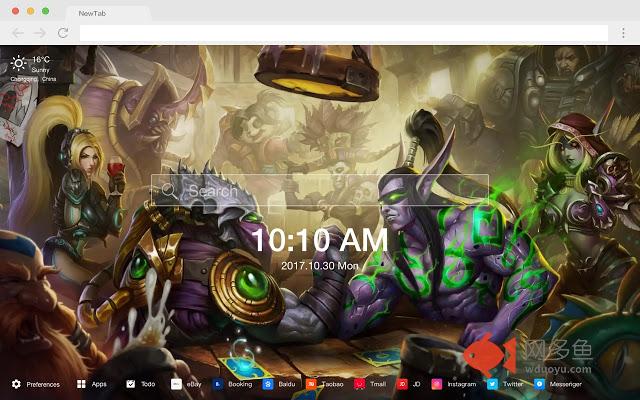This screenshot has width=640, height=400.
Task: Click the 16°C temperature reading
Action: pyautogui.click(x=41, y=60)
